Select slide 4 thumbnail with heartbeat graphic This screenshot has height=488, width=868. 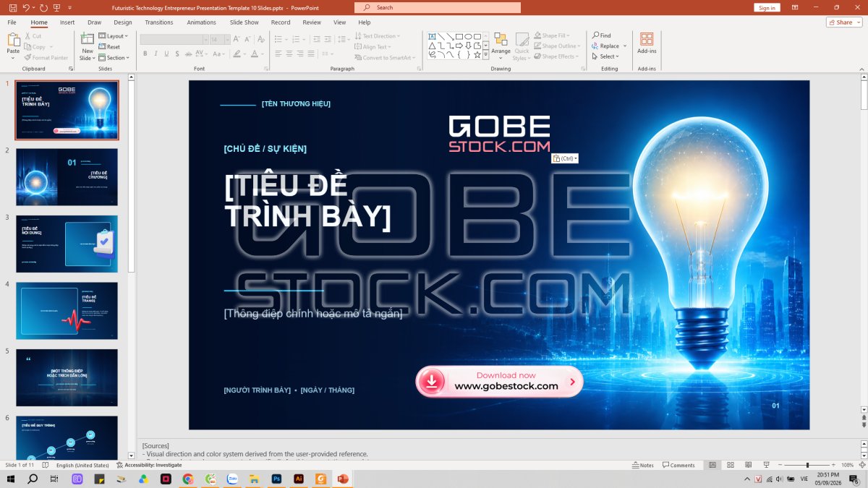[67, 311]
